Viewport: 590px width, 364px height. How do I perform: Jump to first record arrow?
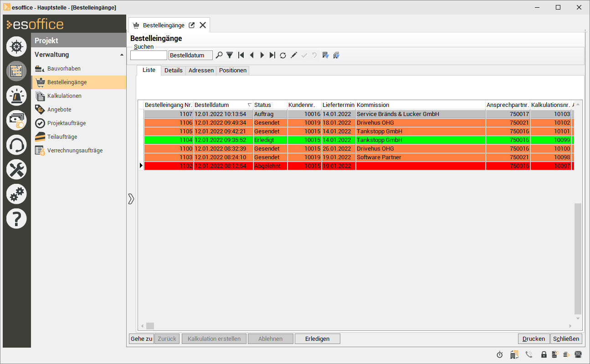(241, 55)
